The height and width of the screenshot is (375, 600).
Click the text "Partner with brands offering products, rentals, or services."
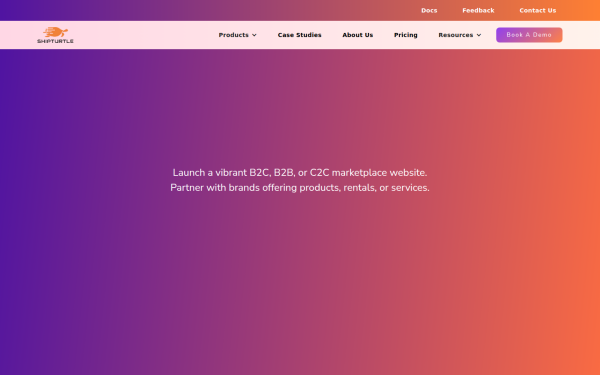pyautogui.click(x=300, y=188)
